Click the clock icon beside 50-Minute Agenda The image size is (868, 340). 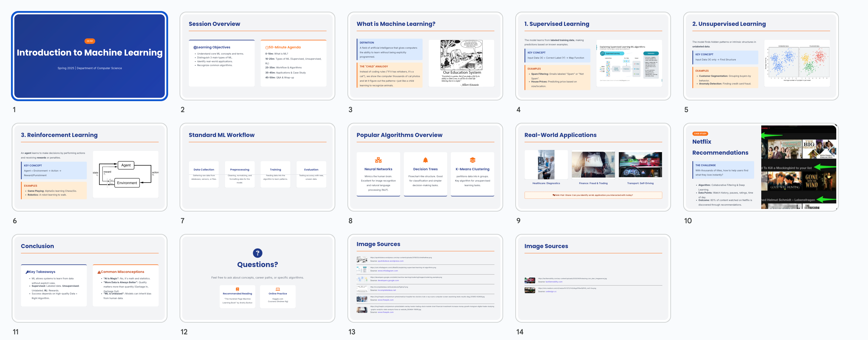(267, 48)
